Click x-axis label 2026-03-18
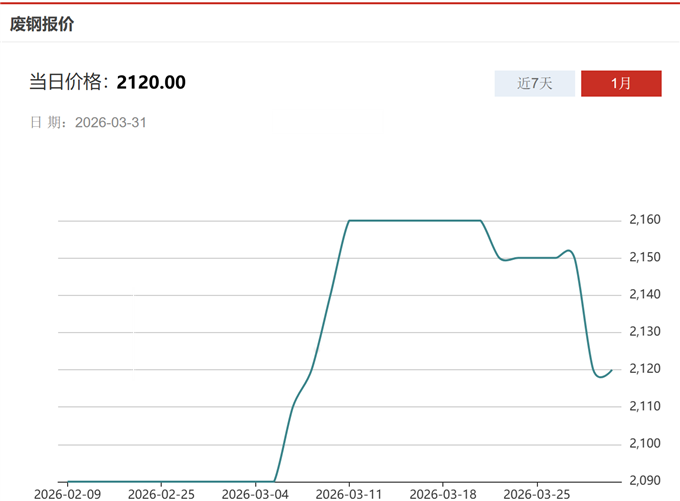The width and height of the screenshot is (680, 501). 442,494
